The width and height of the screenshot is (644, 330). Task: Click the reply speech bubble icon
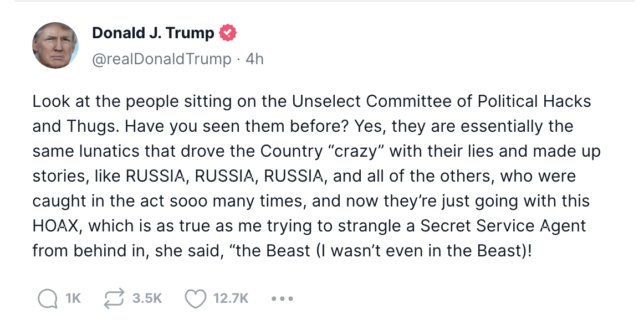tap(47, 299)
